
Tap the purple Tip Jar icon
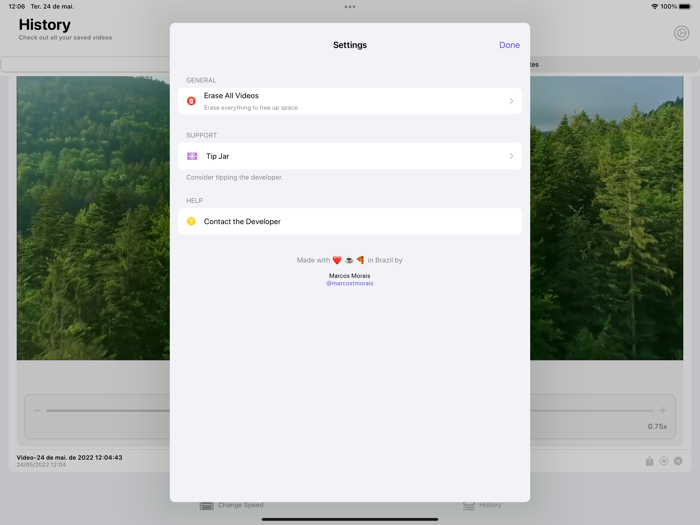tap(192, 156)
